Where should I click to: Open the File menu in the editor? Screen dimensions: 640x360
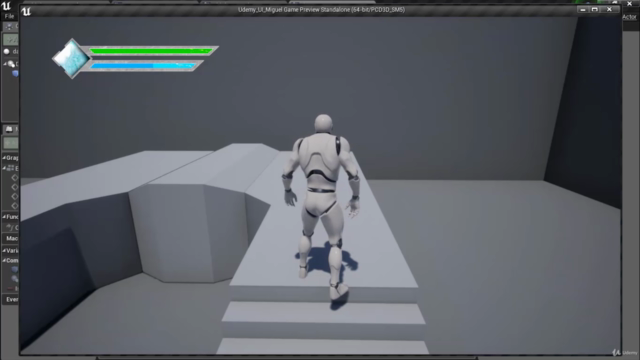(x=9, y=16)
